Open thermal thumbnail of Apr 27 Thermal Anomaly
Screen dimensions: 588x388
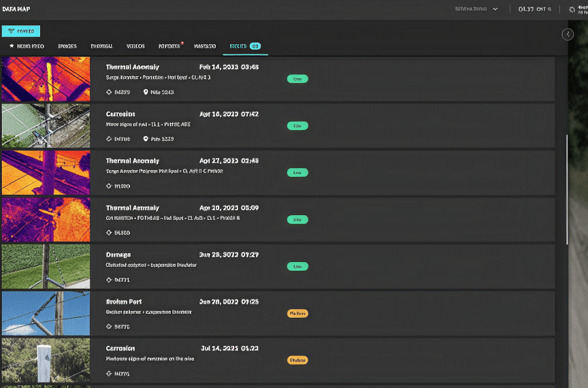[x=46, y=173]
